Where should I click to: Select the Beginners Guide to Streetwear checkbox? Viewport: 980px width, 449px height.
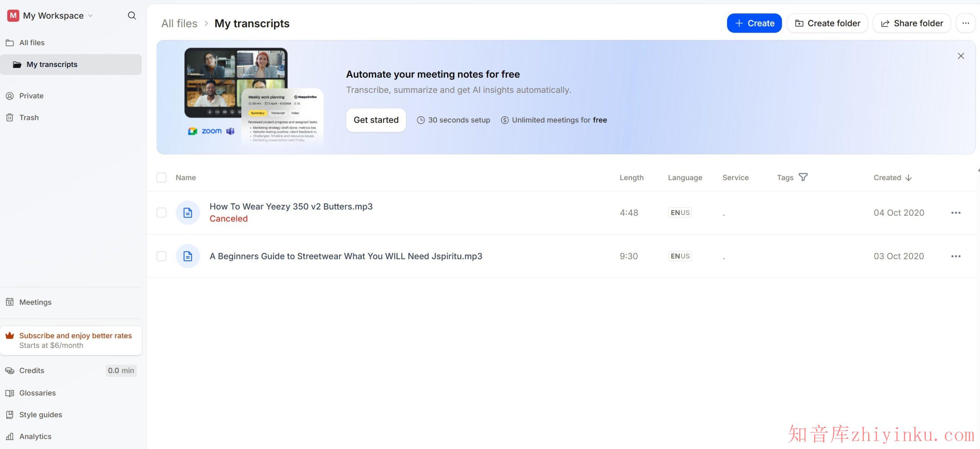[162, 256]
